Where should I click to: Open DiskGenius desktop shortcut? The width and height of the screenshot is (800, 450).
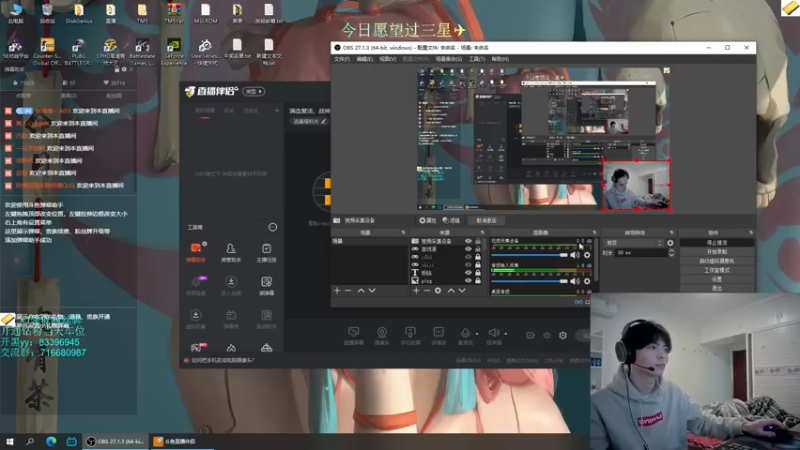click(79, 14)
